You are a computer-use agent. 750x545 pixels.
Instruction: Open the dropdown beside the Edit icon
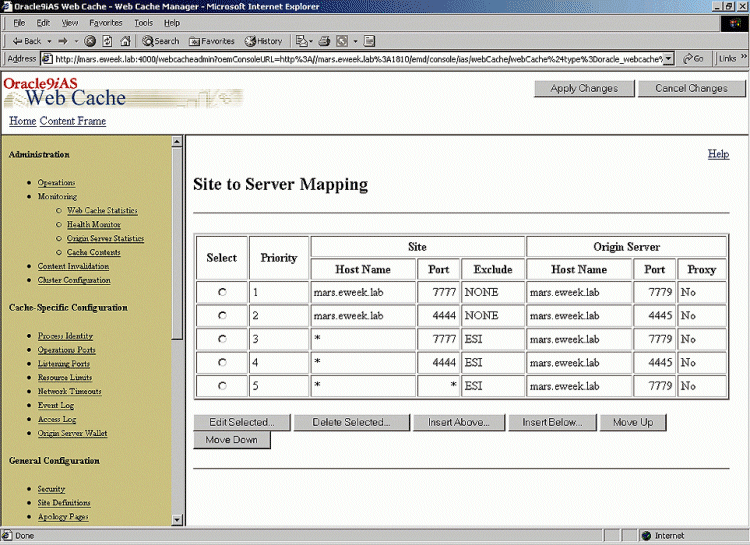pyautogui.click(x=355, y=41)
